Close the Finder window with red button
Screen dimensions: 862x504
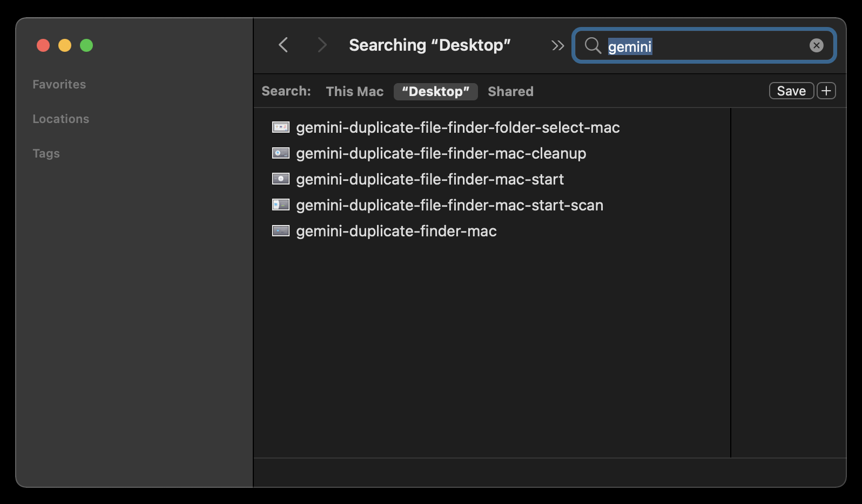click(x=43, y=45)
